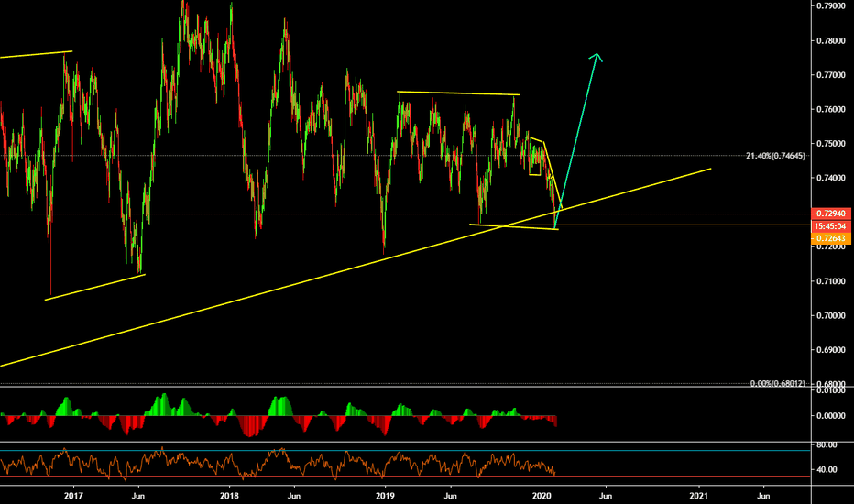Click the 0.01000 histogram scale label

(831, 390)
